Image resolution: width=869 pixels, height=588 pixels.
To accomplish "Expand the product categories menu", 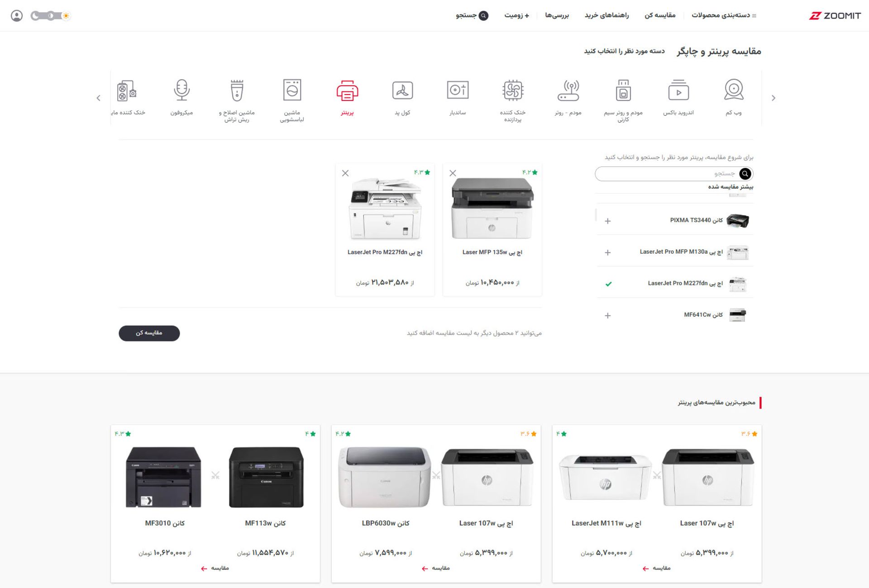I will click(x=723, y=15).
